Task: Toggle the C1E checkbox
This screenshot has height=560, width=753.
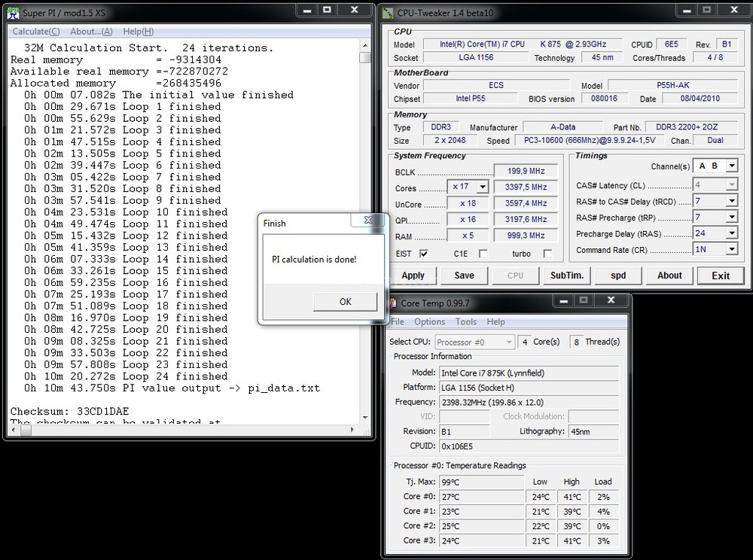Action: point(483,254)
